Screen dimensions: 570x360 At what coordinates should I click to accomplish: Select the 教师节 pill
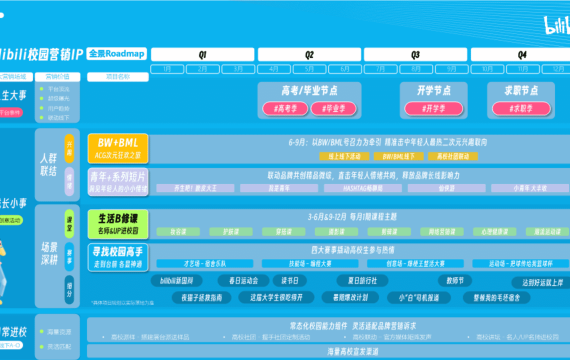pos(455,281)
